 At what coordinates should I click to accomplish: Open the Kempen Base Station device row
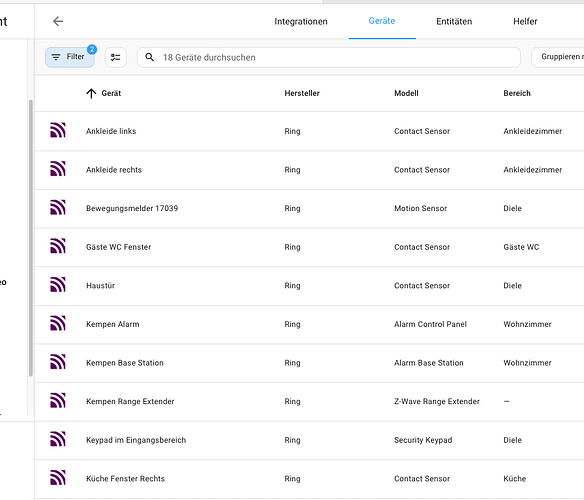[309, 363]
